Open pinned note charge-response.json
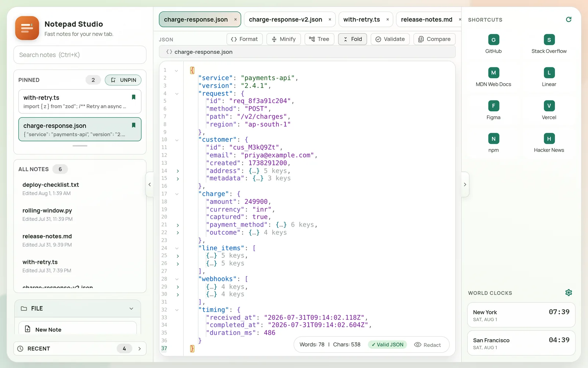Screen dimensions: 588x368 coord(80,130)
